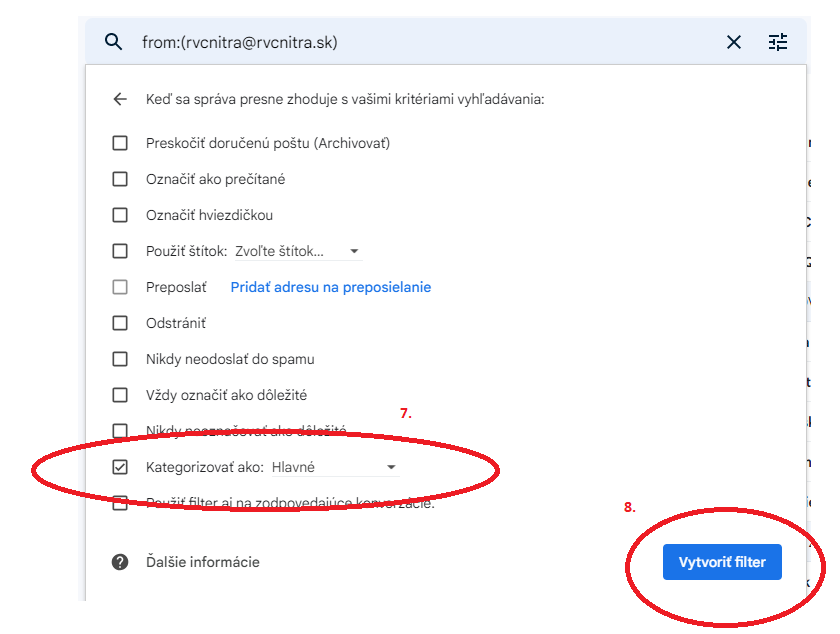Viewport: 840px width, 634px height.
Task: Go back with the left arrow icon
Action: pyautogui.click(x=120, y=99)
